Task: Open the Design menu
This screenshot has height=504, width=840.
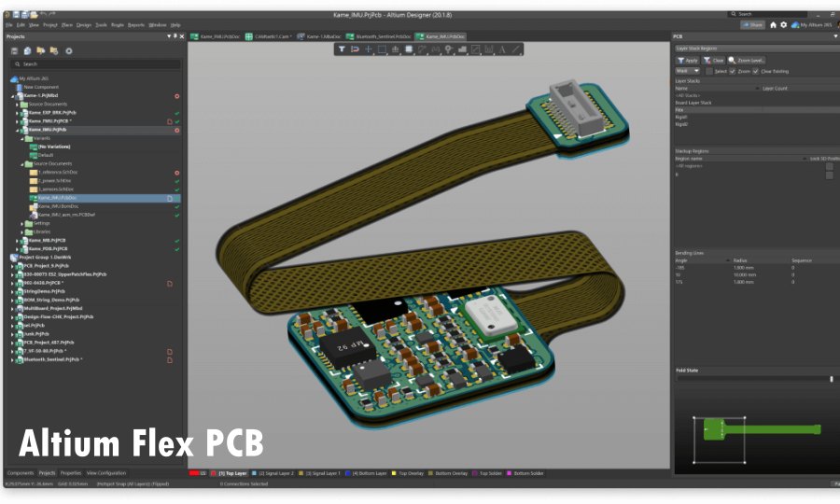Action: [84, 25]
